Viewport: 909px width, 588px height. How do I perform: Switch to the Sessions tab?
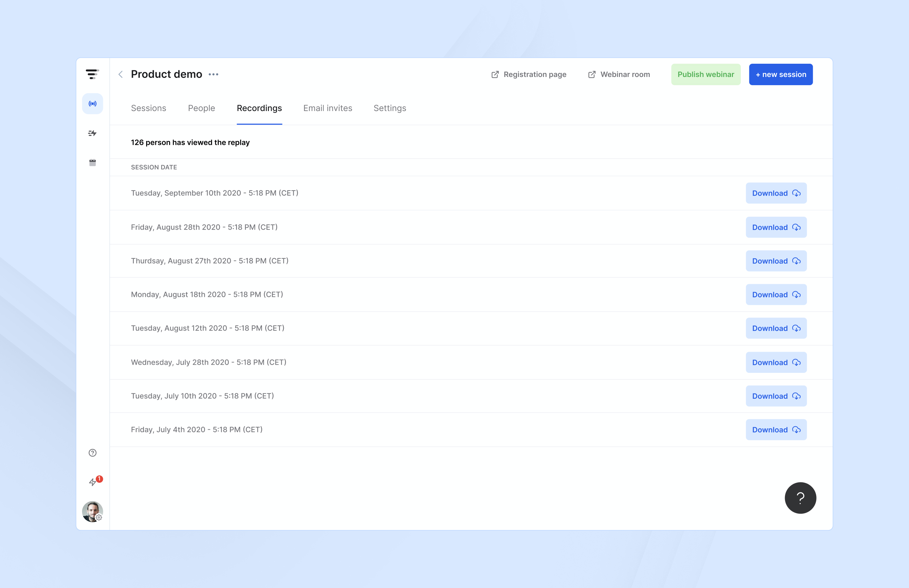[149, 108]
